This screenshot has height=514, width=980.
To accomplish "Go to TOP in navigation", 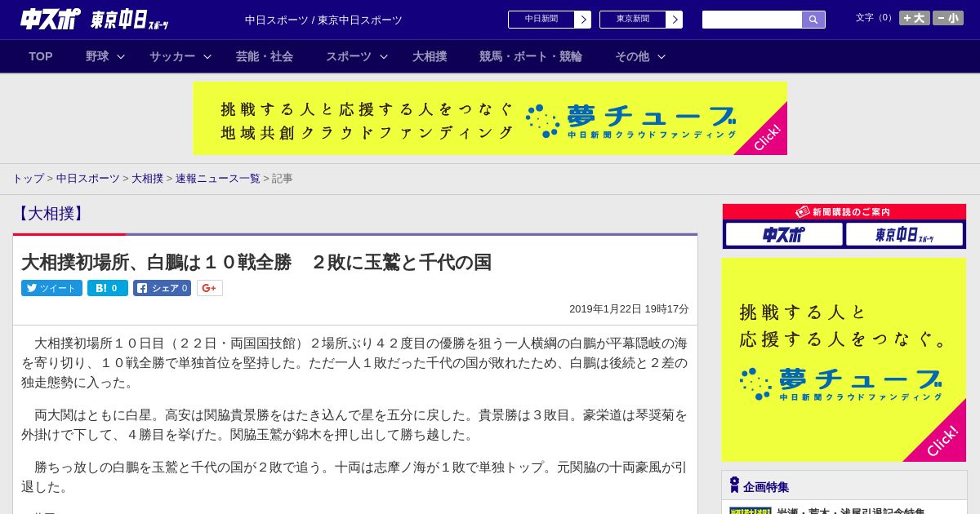I will 41,56.
